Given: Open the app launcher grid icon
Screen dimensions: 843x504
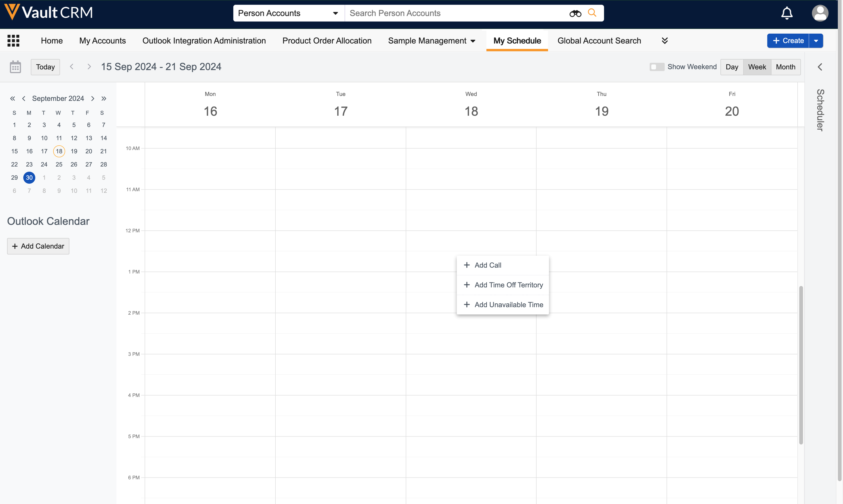Looking at the screenshot, I should coord(13,41).
